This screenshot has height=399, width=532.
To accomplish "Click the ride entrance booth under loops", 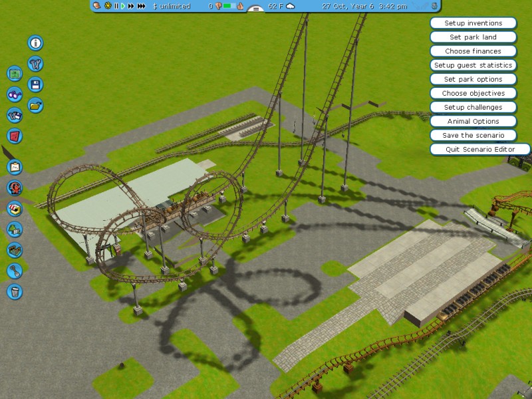I will pos(117,251).
